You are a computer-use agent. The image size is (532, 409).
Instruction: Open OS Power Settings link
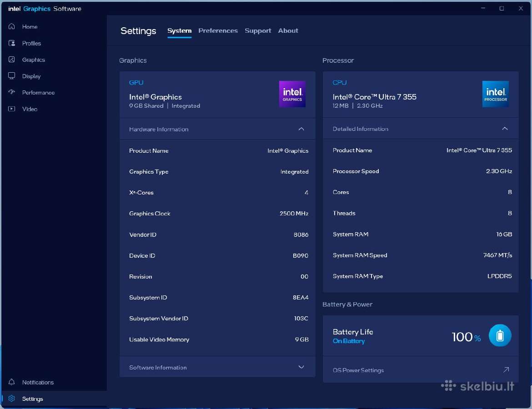[358, 370]
